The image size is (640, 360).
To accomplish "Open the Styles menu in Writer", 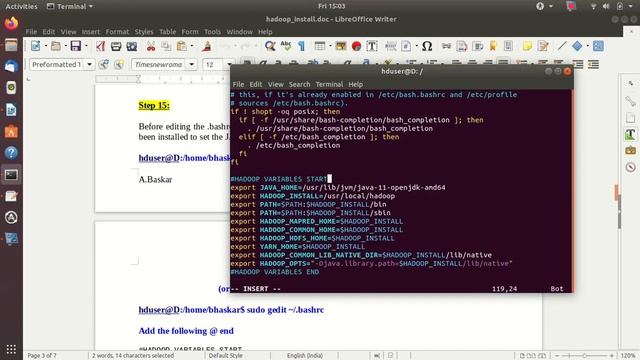I will point(144,32).
